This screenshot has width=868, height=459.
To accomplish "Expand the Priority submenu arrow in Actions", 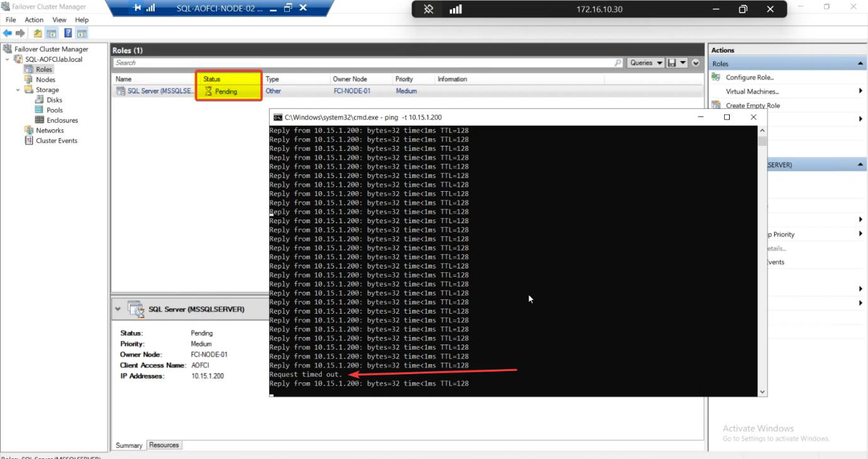I will coord(860,234).
